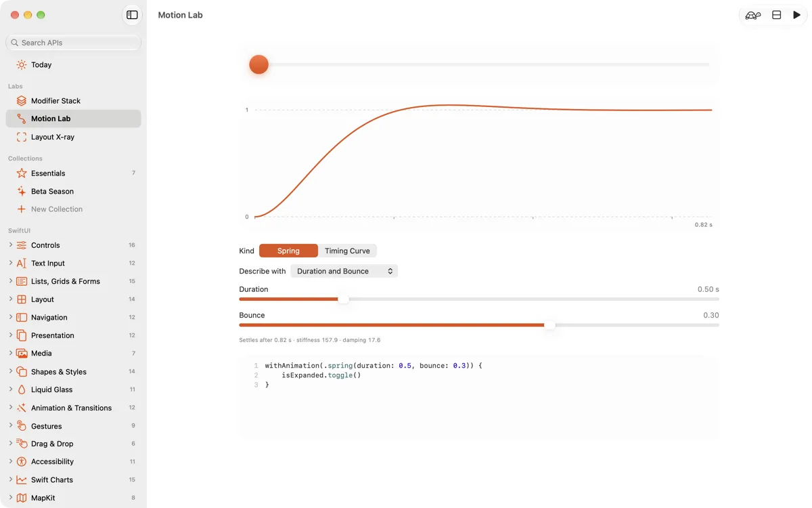Click the Duration slider thumb
The height and width of the screenshot is (508, 812).
pos(343,299)
